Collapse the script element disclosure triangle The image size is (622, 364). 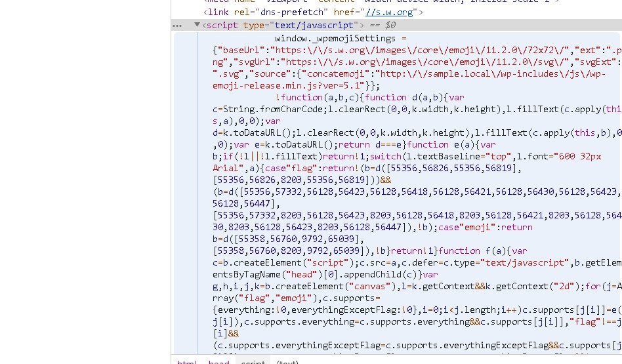click(x=197, y=25)
